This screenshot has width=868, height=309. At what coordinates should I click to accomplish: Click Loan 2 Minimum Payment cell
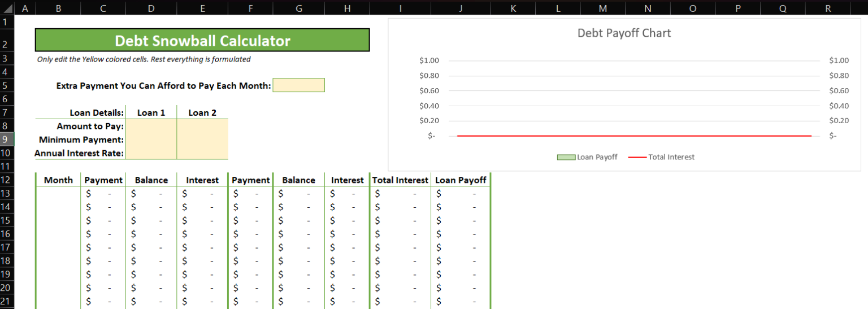pos(202,139)
